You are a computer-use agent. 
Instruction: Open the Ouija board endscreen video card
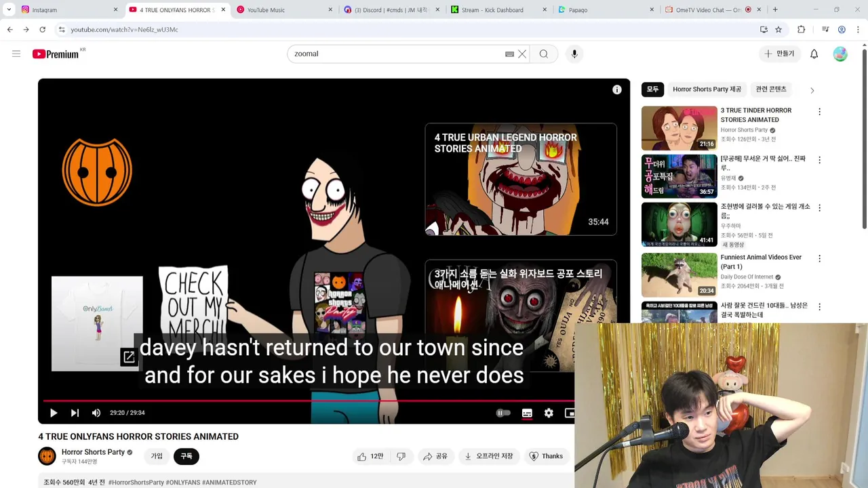521,316
